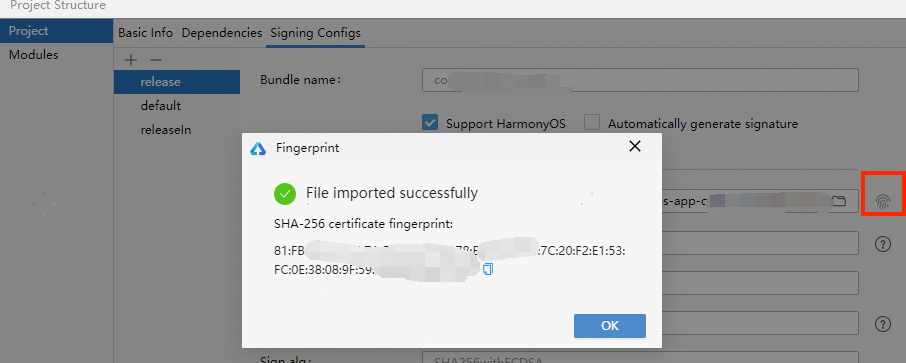The width and height of the screenshot is (906, 363).
Task: Enable Automatically generate signature checkbox
Action: [x=592, y=123]
